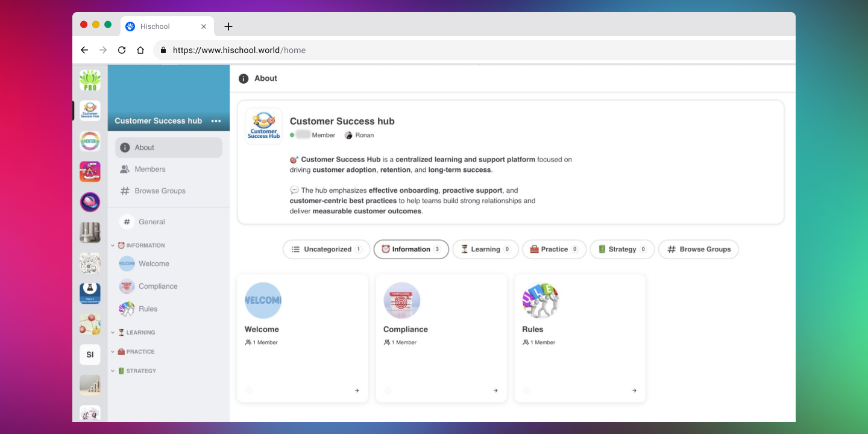
Task: Open the bar chart community icon
Action: [x=90, y=385]
